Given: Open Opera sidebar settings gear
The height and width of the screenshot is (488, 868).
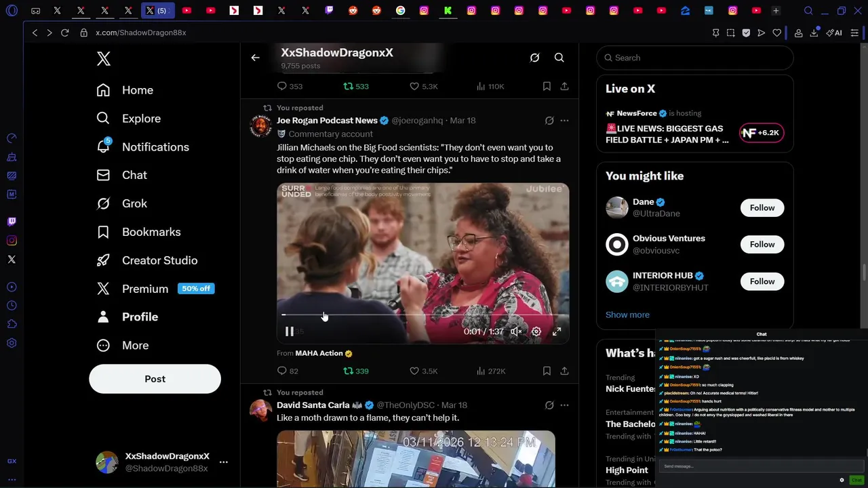Looking at the screenshot, I should point(12,343).
